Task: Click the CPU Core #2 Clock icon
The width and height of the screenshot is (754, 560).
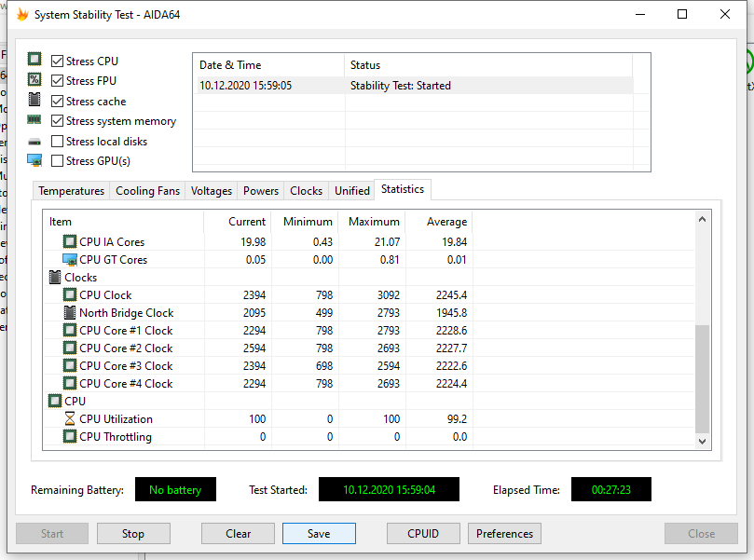Action: (70, 348)
